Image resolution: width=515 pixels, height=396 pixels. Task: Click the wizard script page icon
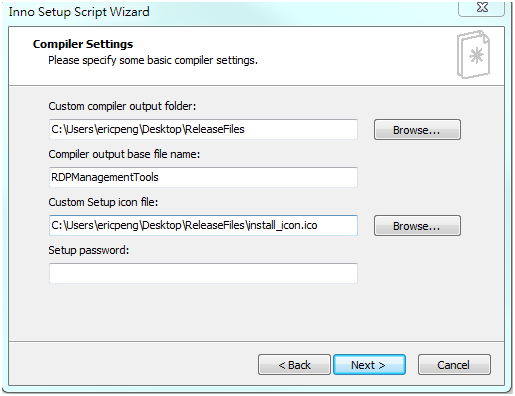473,54
